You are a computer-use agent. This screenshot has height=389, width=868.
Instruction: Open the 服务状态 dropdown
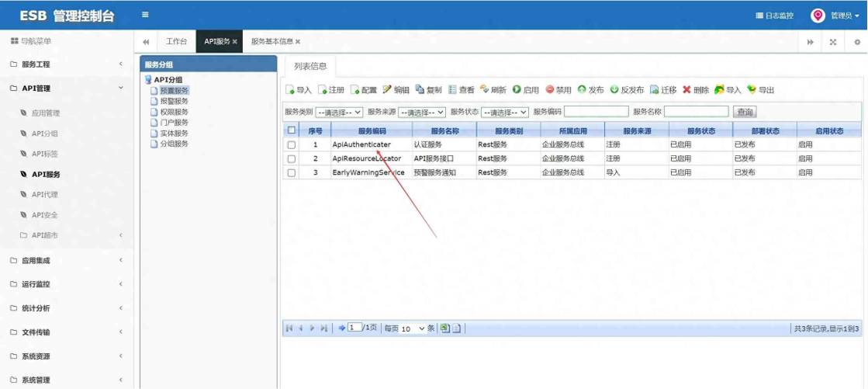pos(505,112)
